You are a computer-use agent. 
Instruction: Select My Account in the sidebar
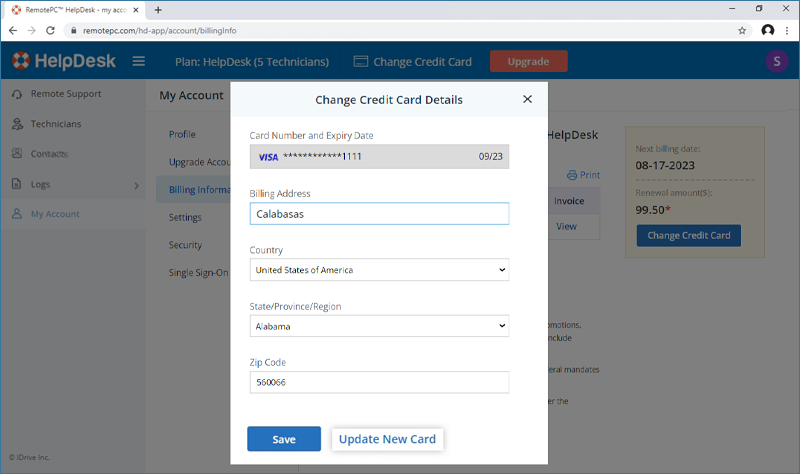(x=54, y=214)
